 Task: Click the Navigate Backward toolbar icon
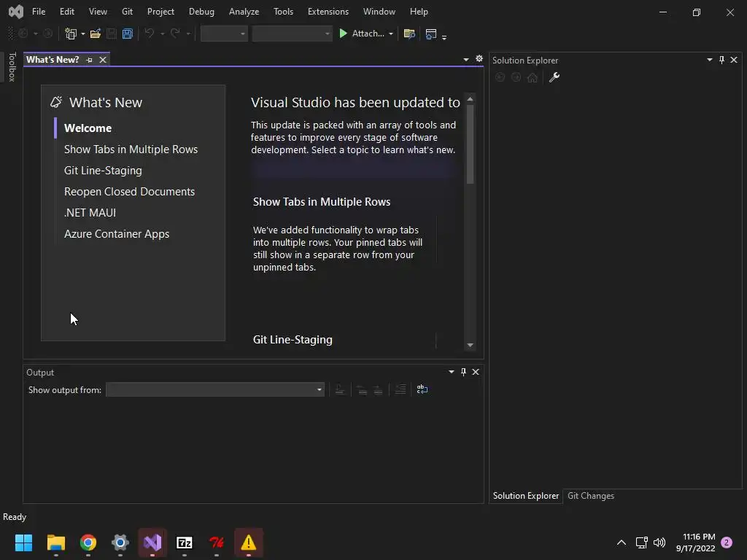click(x=23, y=34)
